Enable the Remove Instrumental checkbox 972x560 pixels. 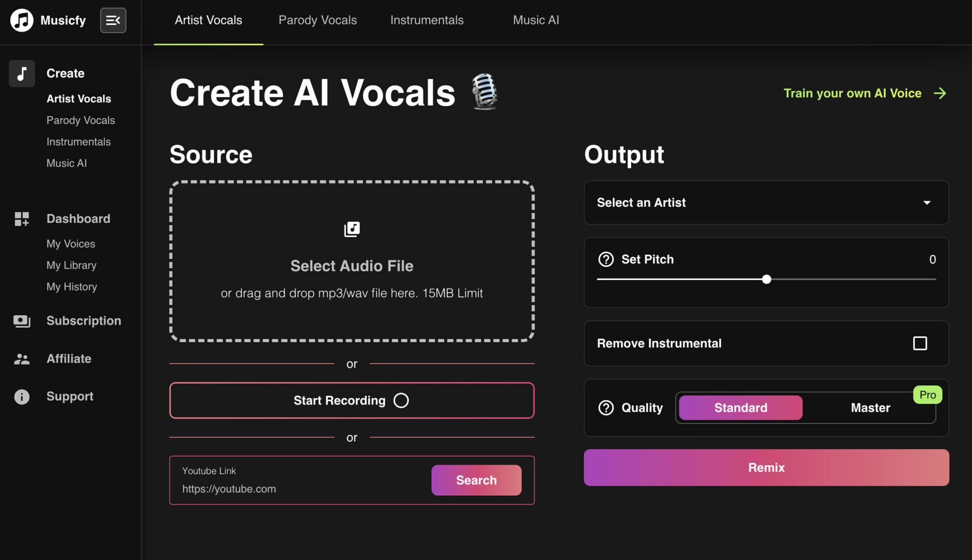pos(920,343)
